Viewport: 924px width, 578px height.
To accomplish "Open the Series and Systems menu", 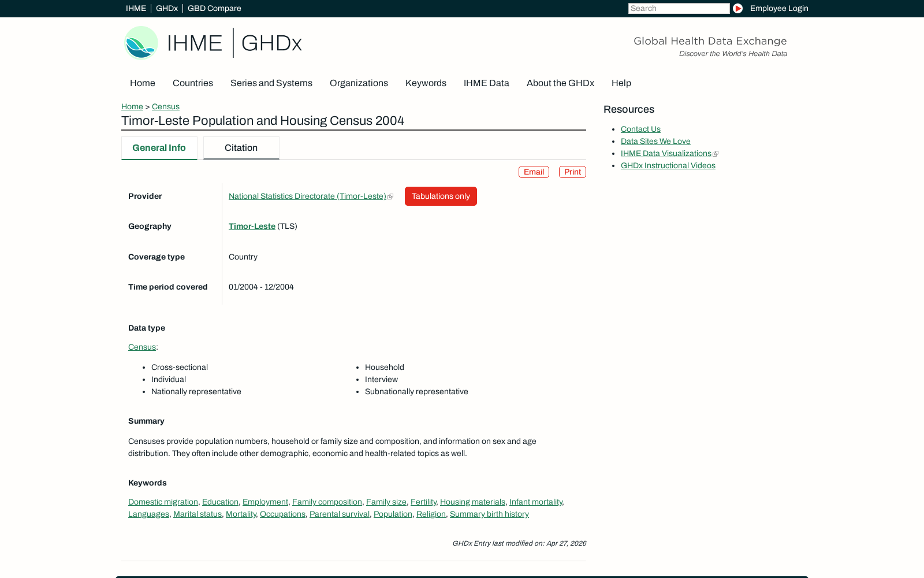I will point(271,83).
